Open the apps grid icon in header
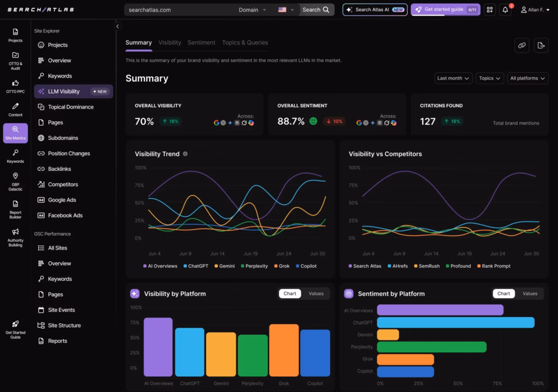The image size is (558, 392). pos(490,10)
